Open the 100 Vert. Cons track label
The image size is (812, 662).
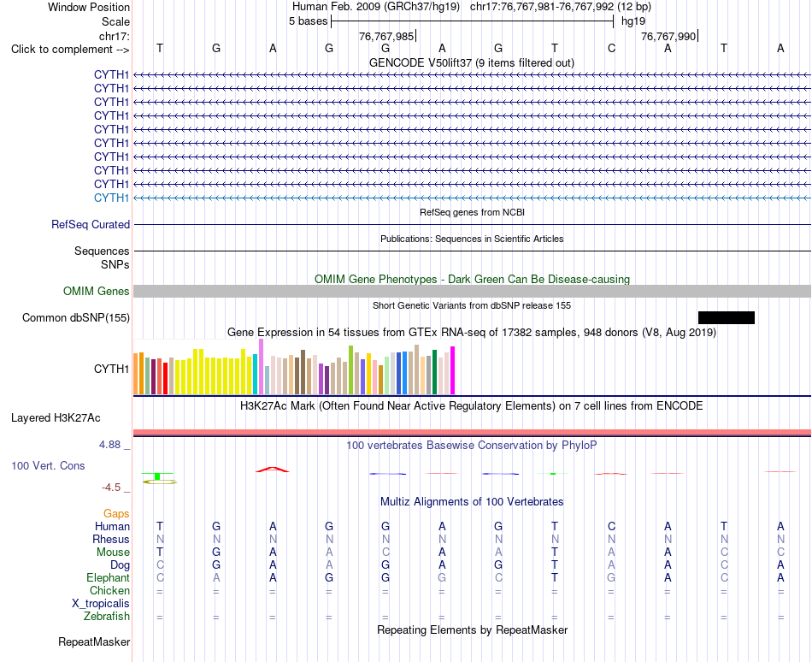click(48, 465)
